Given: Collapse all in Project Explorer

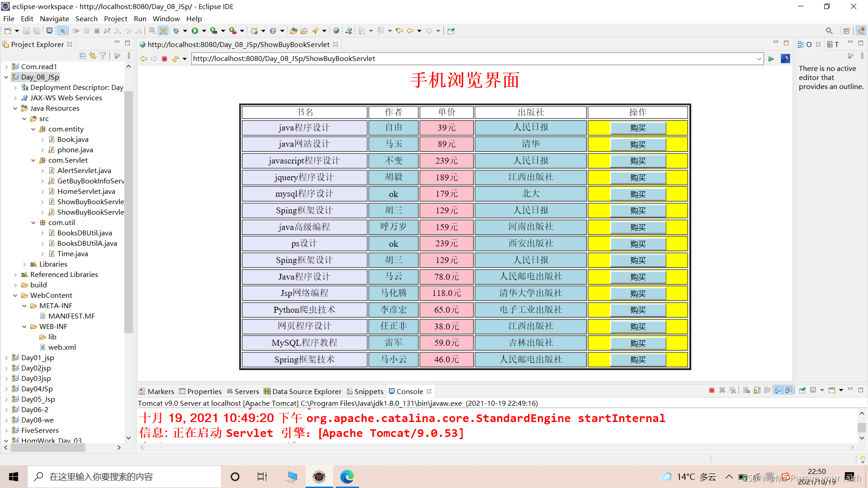Looking at the screenshot, I should click(x=82, y=56).
